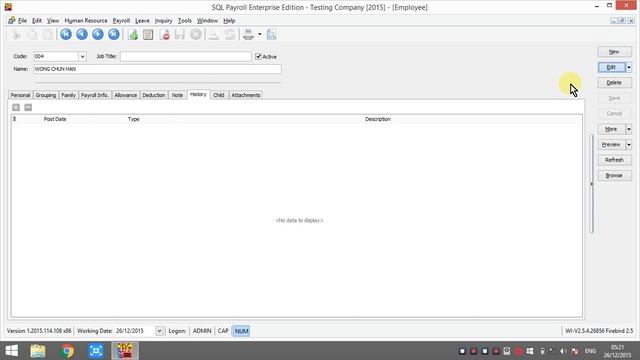Expand the Print toolbar dropdown arrow
This screenshot has height=360, width=640.
pyautogui.click(x=260, y=35)
